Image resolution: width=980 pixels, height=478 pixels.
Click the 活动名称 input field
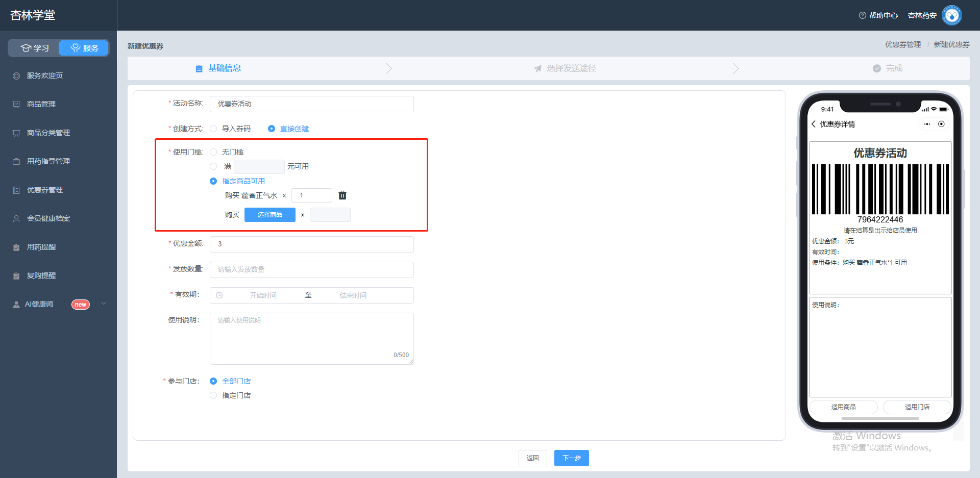click(312, 104)
